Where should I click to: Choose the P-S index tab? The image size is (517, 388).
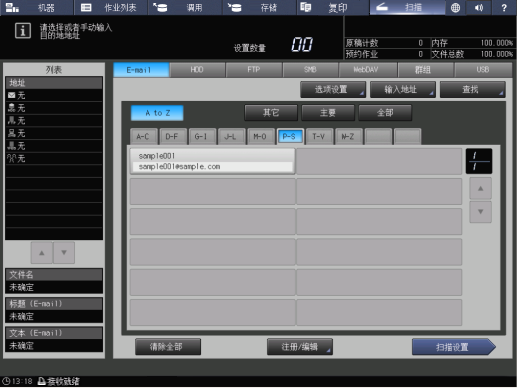coord(290,136)
